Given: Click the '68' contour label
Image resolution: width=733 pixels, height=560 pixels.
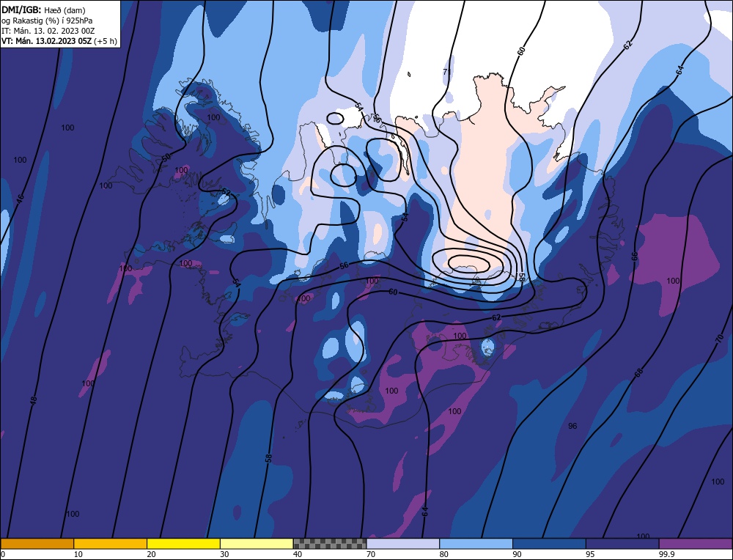Looking at the screenshot, I should tap(638, 372).
